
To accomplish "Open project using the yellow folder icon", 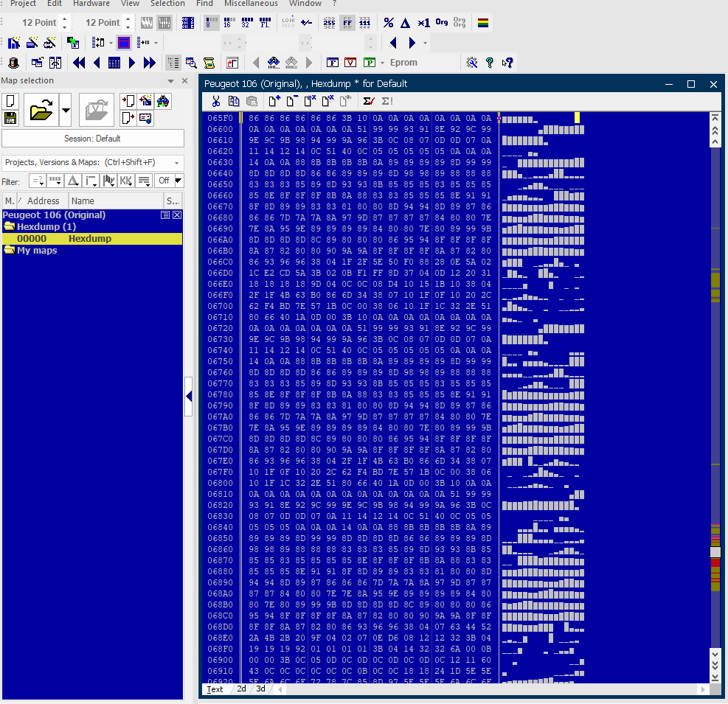I will [x=40, y=111].
